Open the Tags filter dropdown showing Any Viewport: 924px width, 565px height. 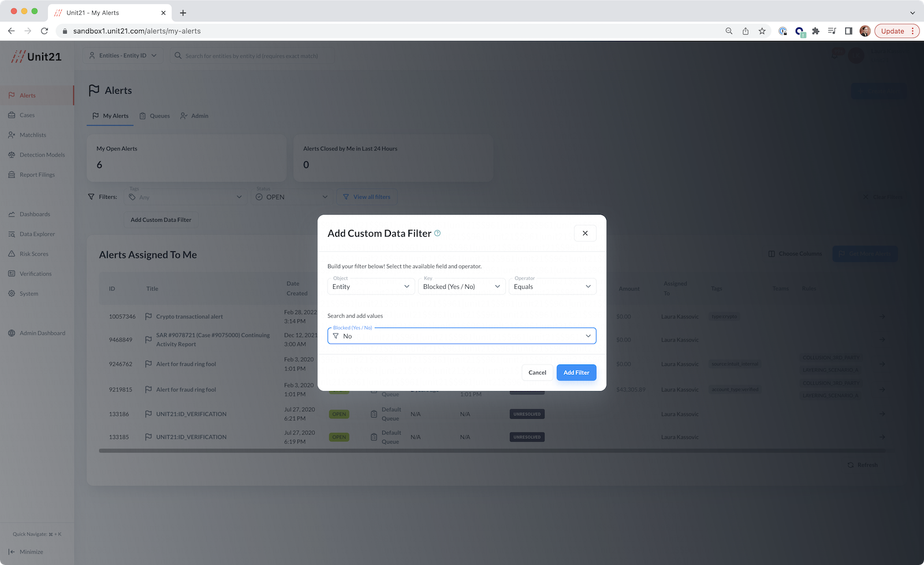click(x=185, y=197)
